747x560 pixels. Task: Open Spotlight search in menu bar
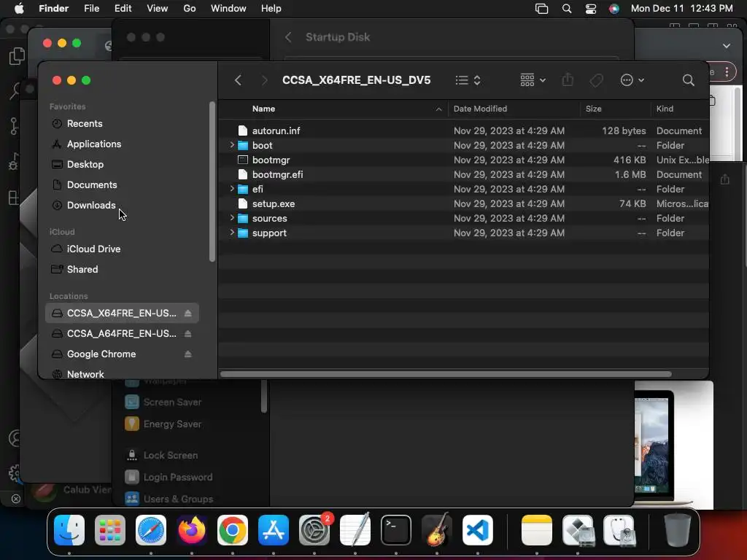pyautogui.click(x=566, y=8)
